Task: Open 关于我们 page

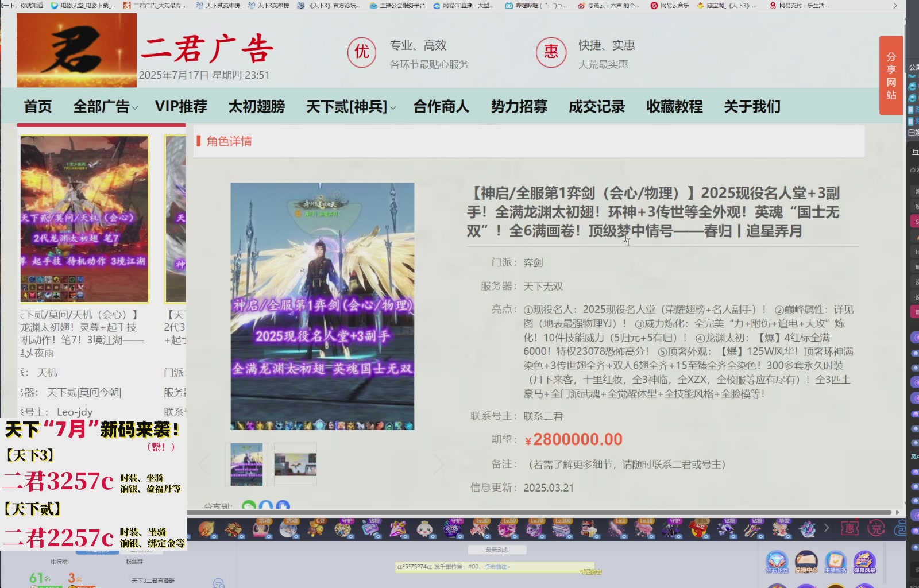Action: click(x=752, y=107)
